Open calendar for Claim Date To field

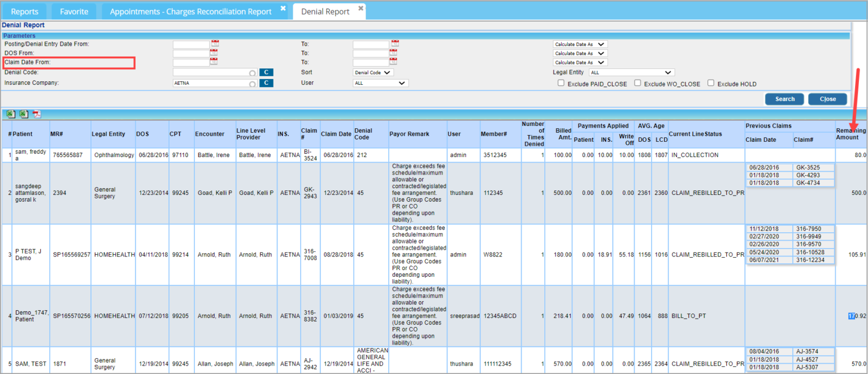tap(393, 62)
